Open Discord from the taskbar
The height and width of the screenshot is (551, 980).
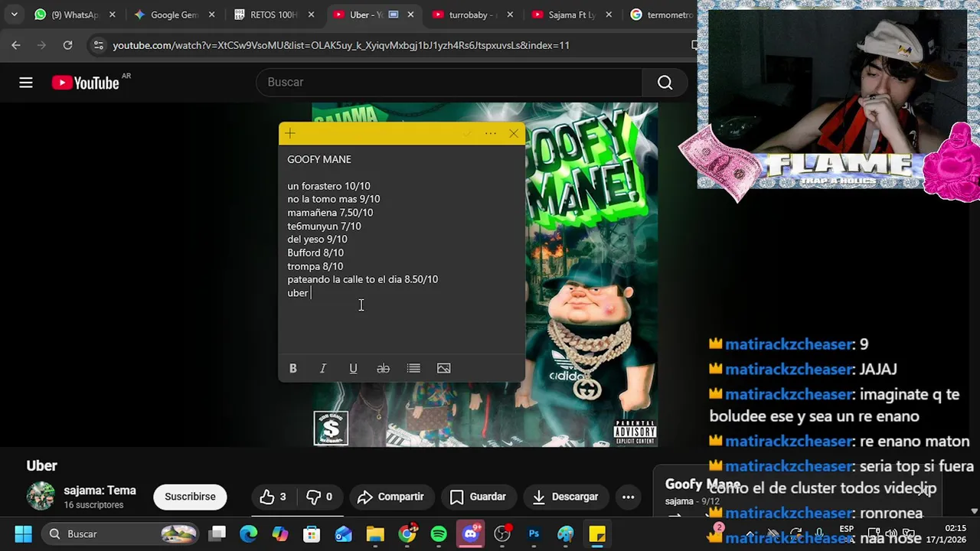click(470, 533)
